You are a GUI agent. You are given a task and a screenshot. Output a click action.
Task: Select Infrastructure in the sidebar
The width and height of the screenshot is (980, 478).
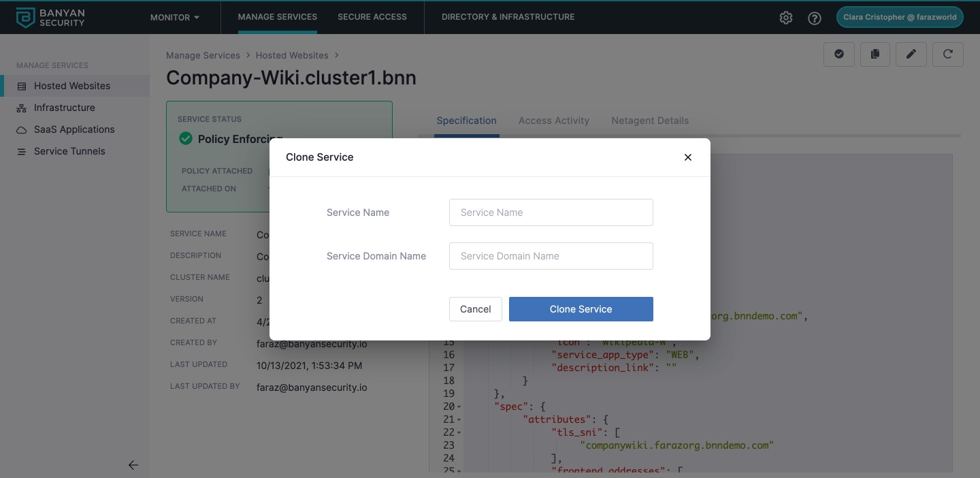pyautogui.click(x=65, y=108)
